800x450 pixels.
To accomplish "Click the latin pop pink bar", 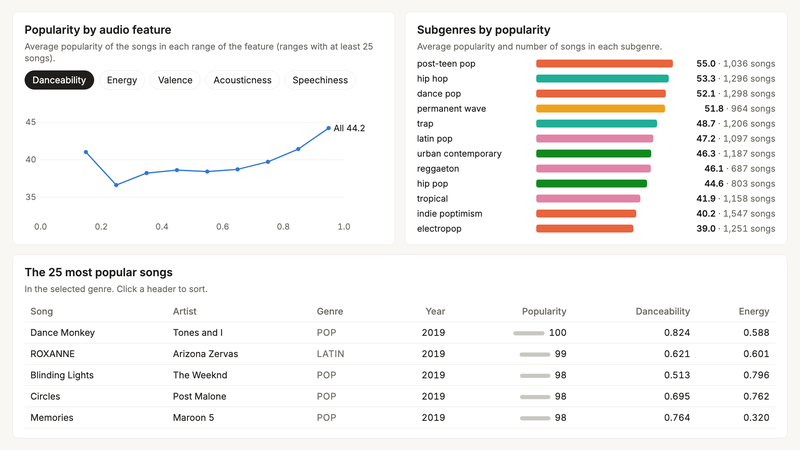I will [x=594, y=139].
